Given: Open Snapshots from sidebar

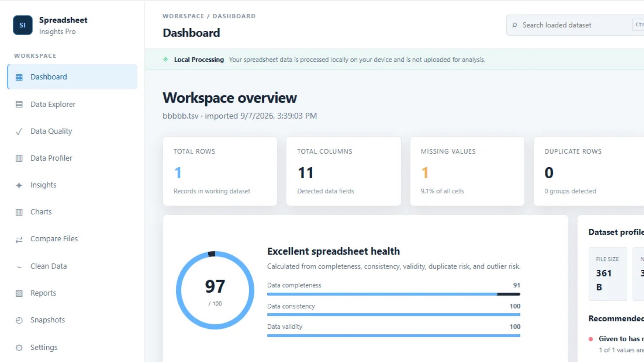Looking at the screenshot, I should point(72,320).
